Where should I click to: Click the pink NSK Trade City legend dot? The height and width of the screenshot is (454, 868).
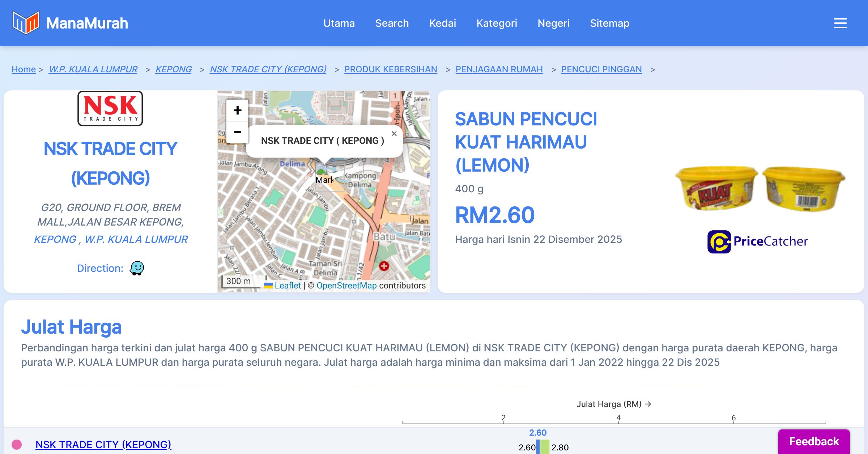tap(17, 444)
